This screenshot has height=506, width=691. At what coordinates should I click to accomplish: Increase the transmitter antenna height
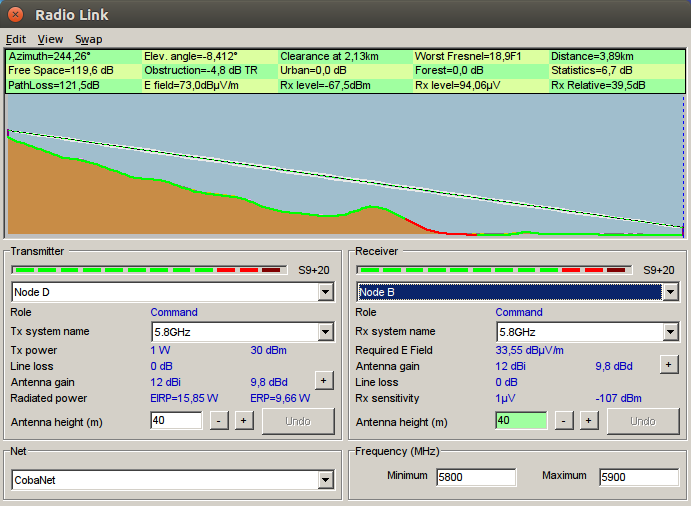coord(243,421)
